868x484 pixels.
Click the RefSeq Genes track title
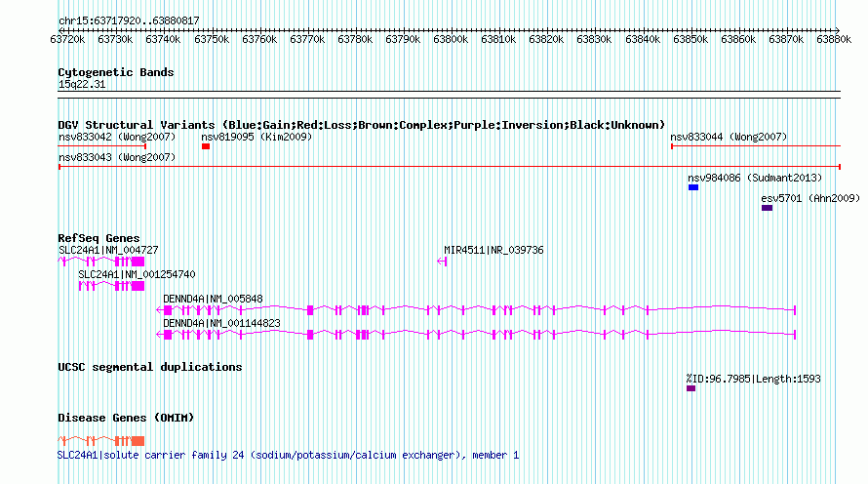click(x=99, y=238)
